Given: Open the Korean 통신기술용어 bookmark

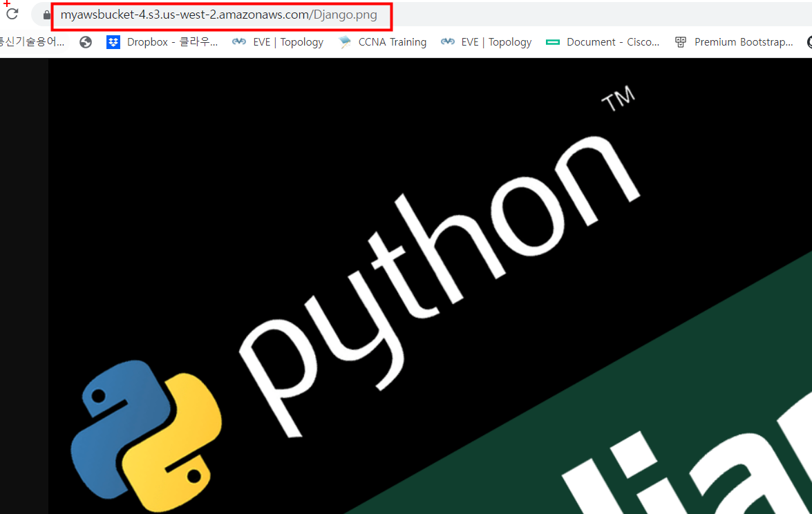Looking at the screenshot, I should click(32, 42).
